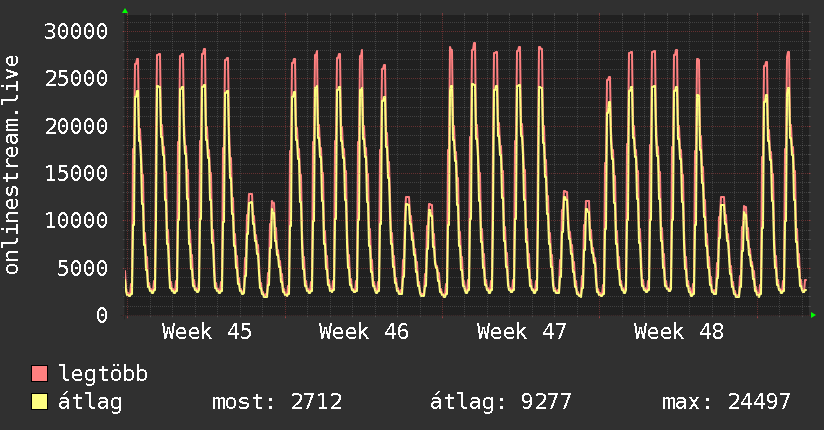
Task: Click the onlinestream.live vertical axis title
Action: click(12, 165)
